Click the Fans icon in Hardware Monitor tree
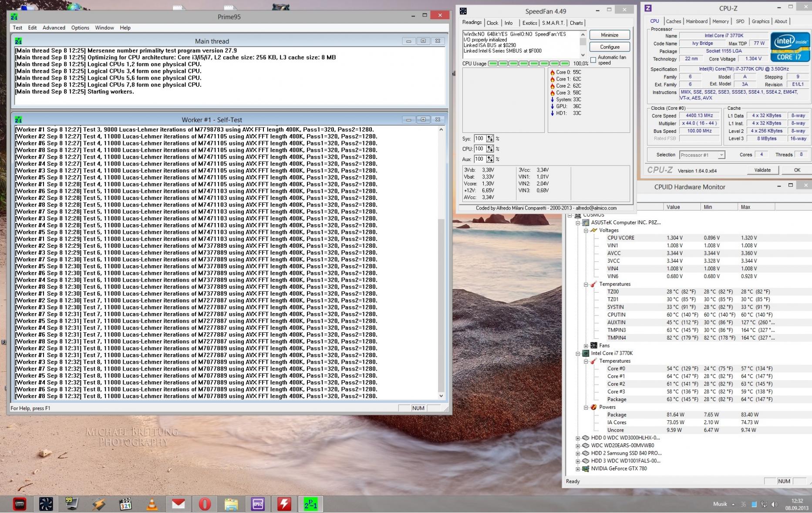 point(594,345)
